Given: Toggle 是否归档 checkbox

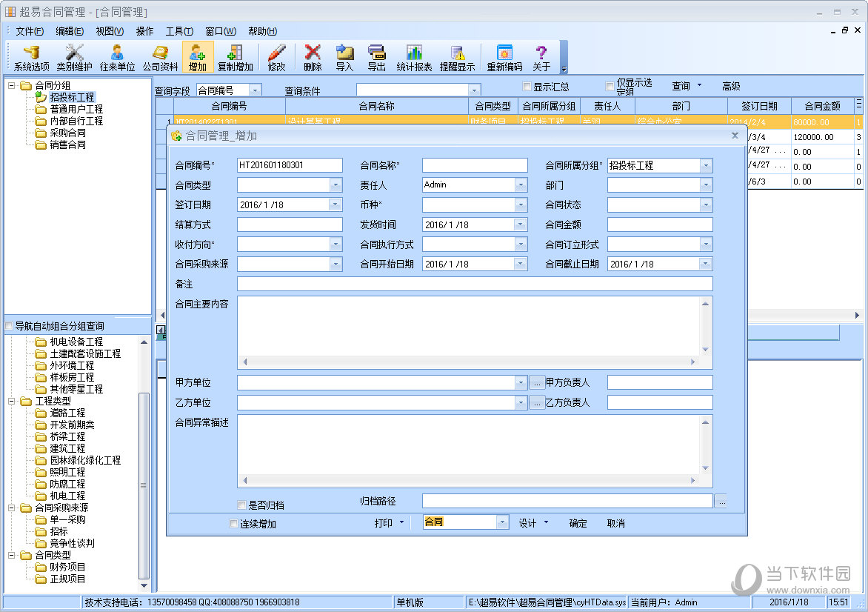Looking at the screenshot, I should (242, 505).
